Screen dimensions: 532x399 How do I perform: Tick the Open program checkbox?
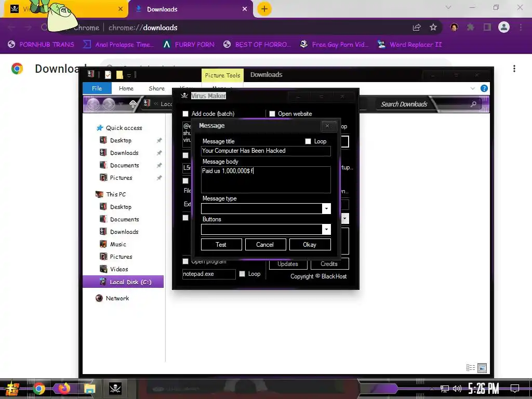(x=185, y=261)
